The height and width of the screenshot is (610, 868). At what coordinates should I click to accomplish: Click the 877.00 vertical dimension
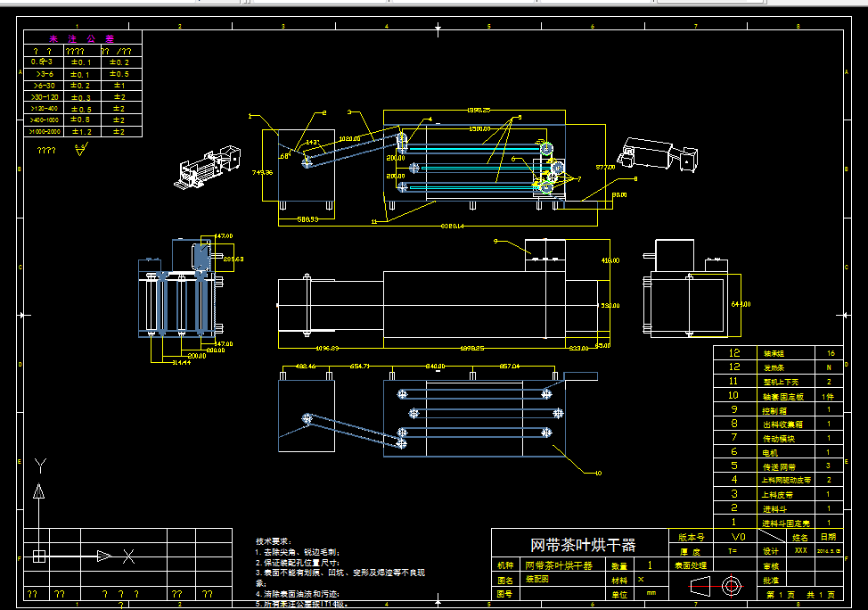[x=605, y=167]
